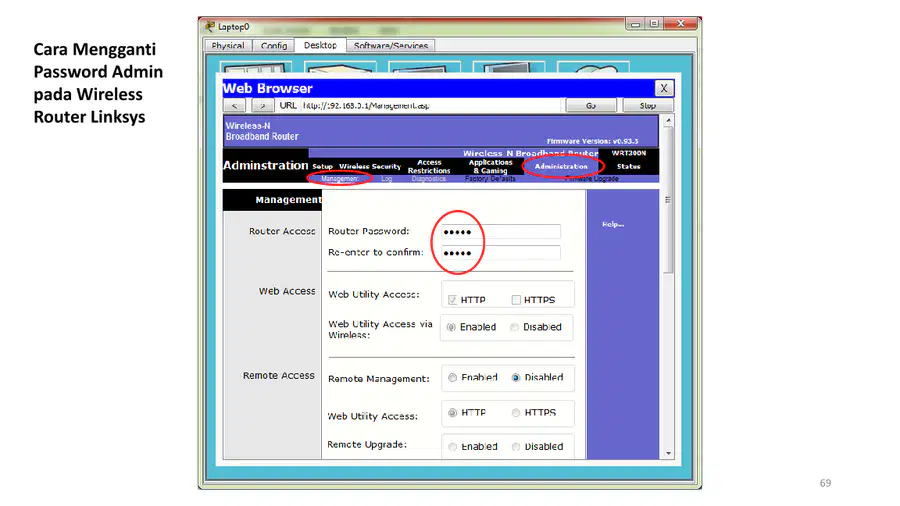
Task: Open the Wireless router menu
Action: pyautogui.click(x=354, y=166)
